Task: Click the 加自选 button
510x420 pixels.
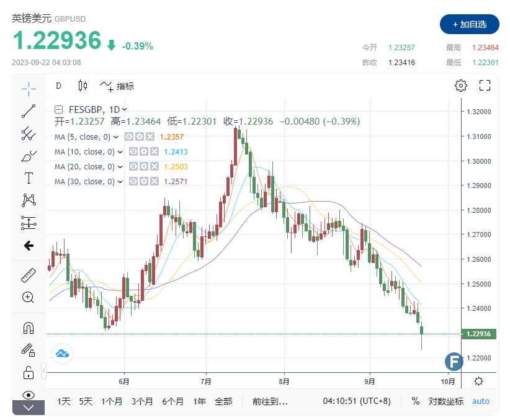Action: coord(469,24)
